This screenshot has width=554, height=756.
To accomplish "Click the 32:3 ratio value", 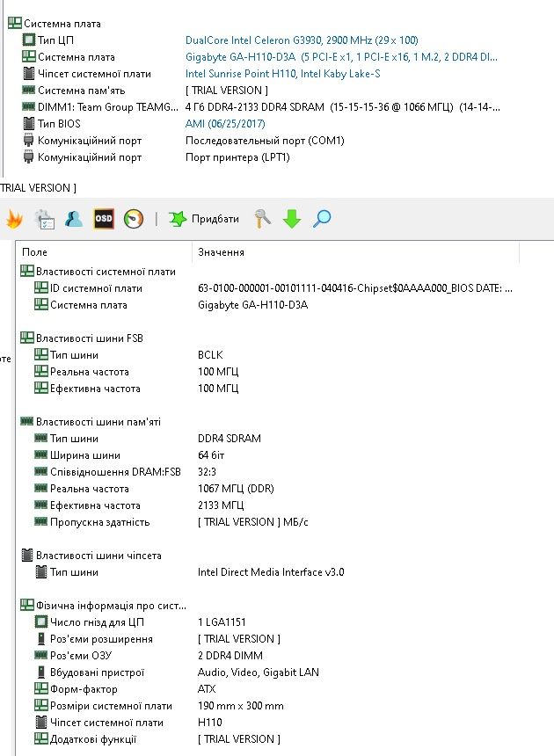I will pos(207,472).
